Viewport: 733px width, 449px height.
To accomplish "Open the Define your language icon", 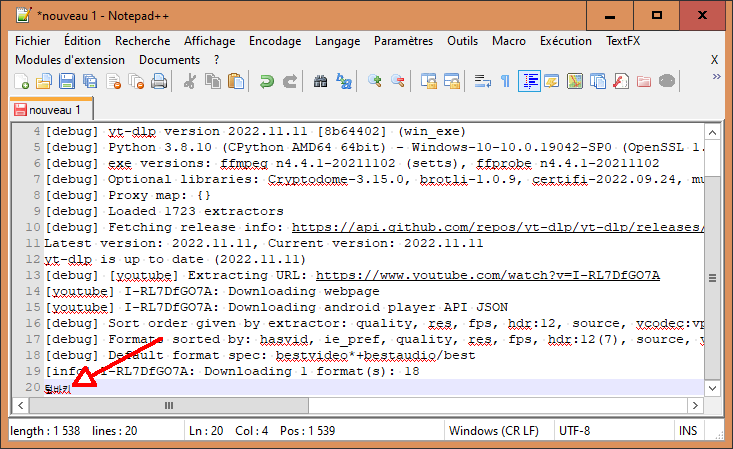I will coord(552,81).
